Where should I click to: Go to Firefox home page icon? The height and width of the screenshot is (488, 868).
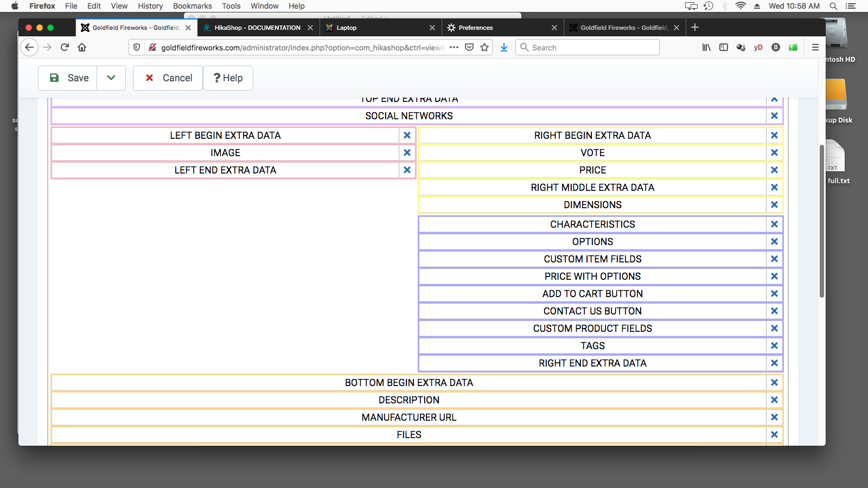(x=82, y=48)
